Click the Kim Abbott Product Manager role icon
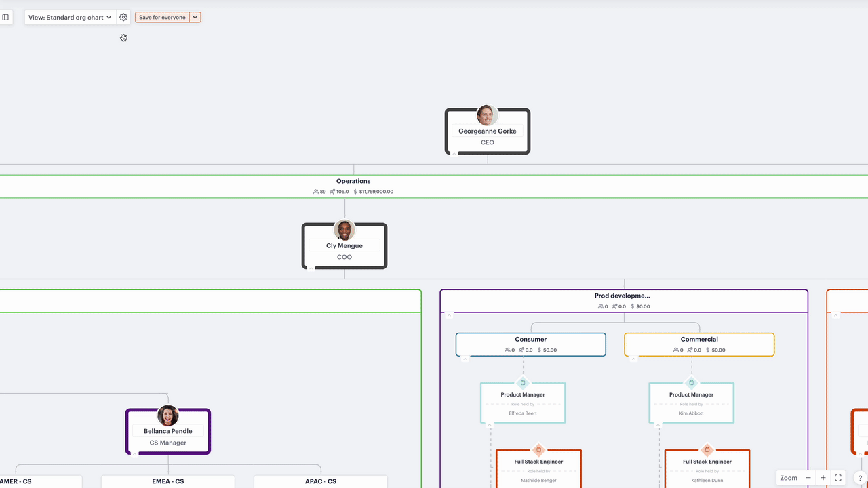Viewport: 868px width, 488px height. 691,383
